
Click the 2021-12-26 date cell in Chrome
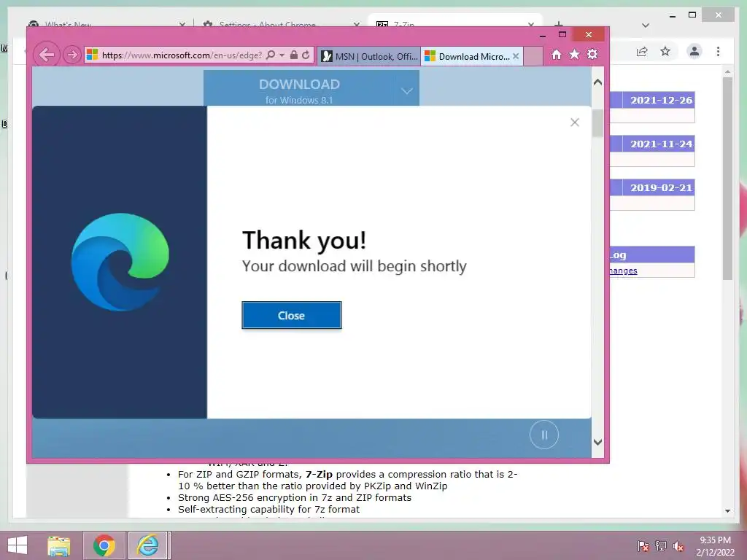click(x=659, y=100)
